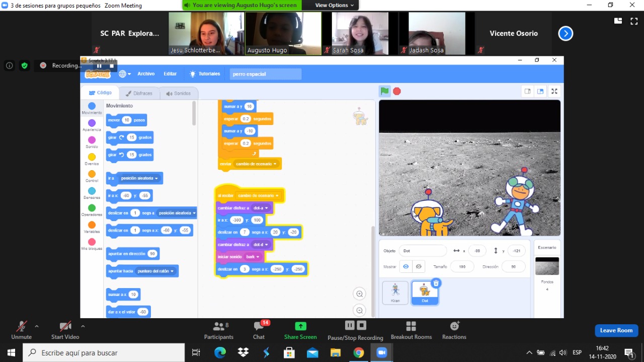This screenshot has width=644, height=362.
Task: Open the Archivo menu
Action: tap(146, 74)
